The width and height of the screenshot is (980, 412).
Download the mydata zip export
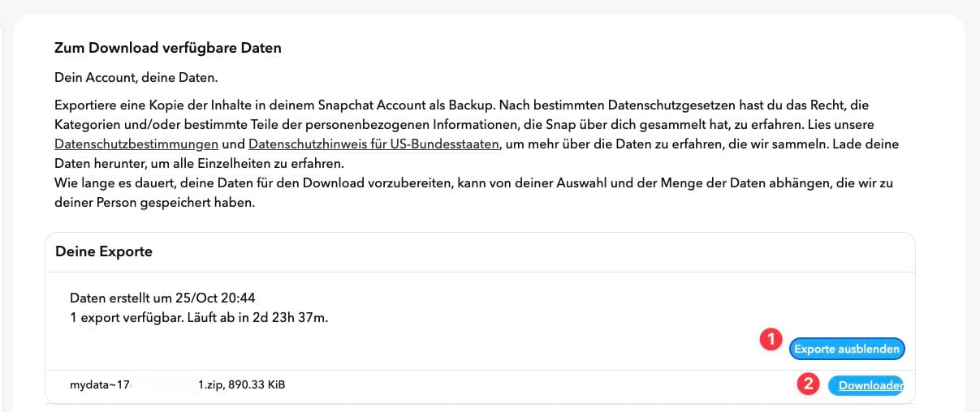click(867, 385)
